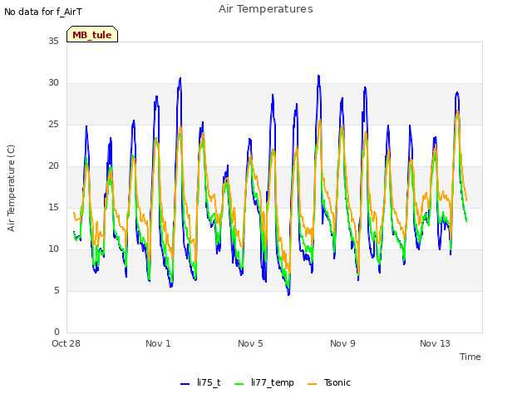
Task: Click the 30 y-axis tick label
Action: [53, 83]
